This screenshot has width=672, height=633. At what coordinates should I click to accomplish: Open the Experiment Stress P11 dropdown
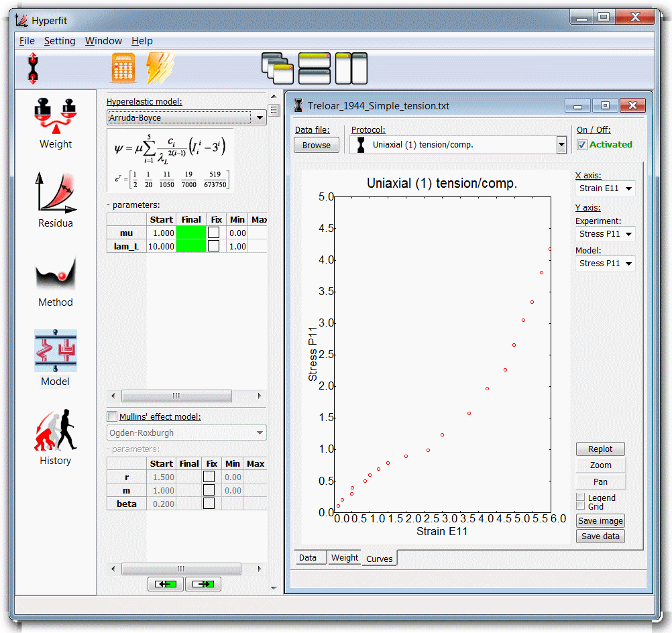pyautogui.click(x=605, y=234)
